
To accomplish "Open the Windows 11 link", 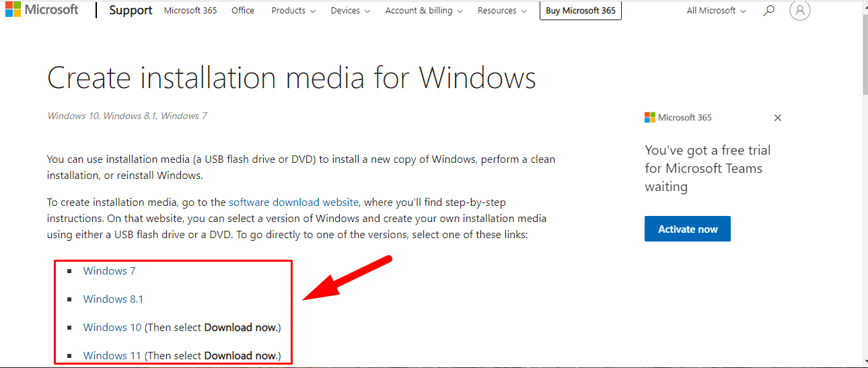I will click(x=112, y=356).
